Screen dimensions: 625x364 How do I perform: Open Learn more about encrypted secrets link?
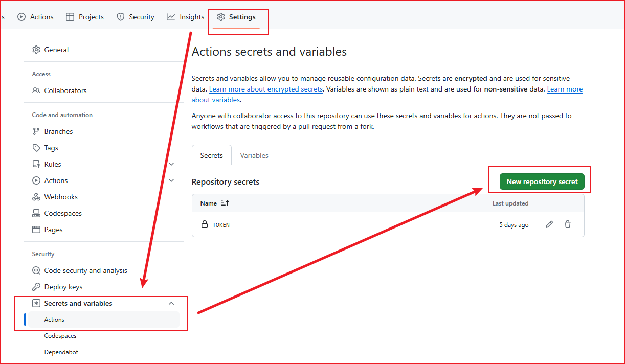click(x=266, y=89)
